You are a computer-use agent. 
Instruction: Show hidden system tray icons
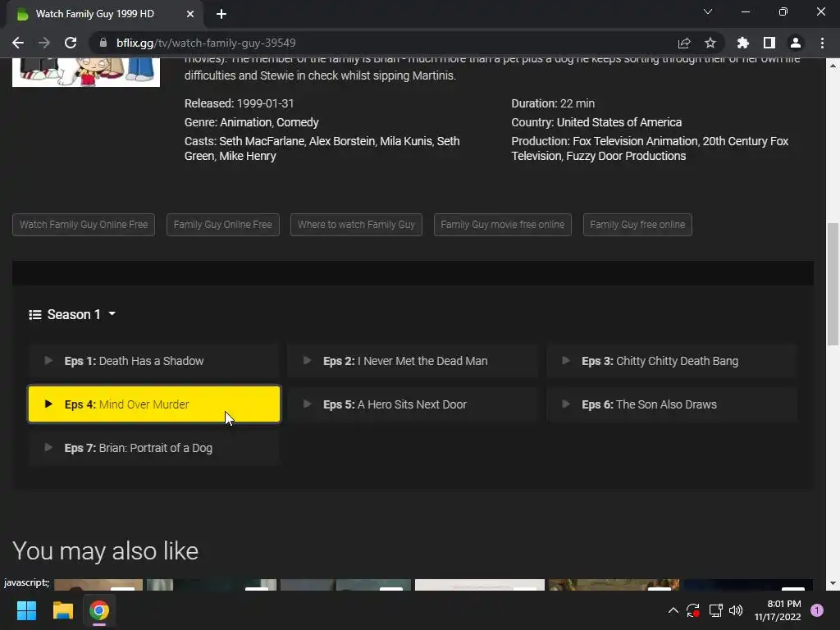point(673,610)
